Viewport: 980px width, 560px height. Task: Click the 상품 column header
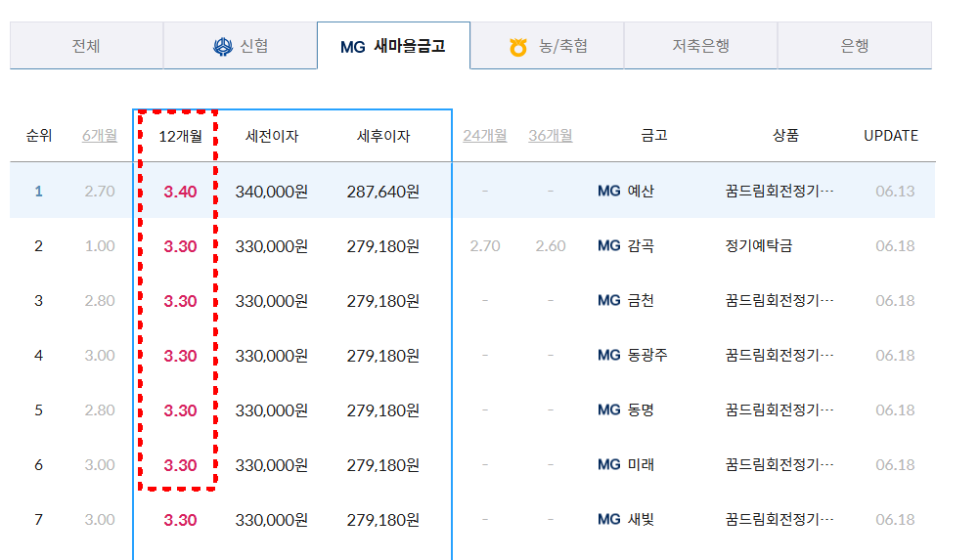coord(785,136)
